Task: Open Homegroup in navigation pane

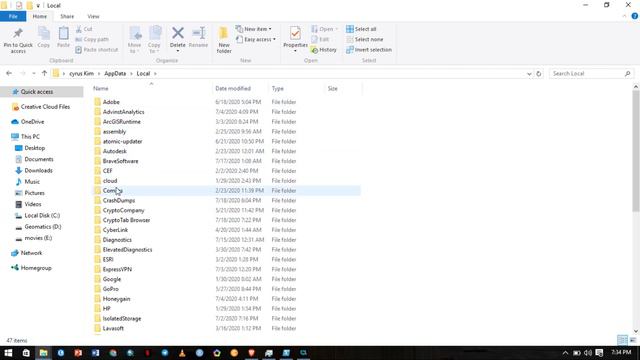Action: coord(31,268)
